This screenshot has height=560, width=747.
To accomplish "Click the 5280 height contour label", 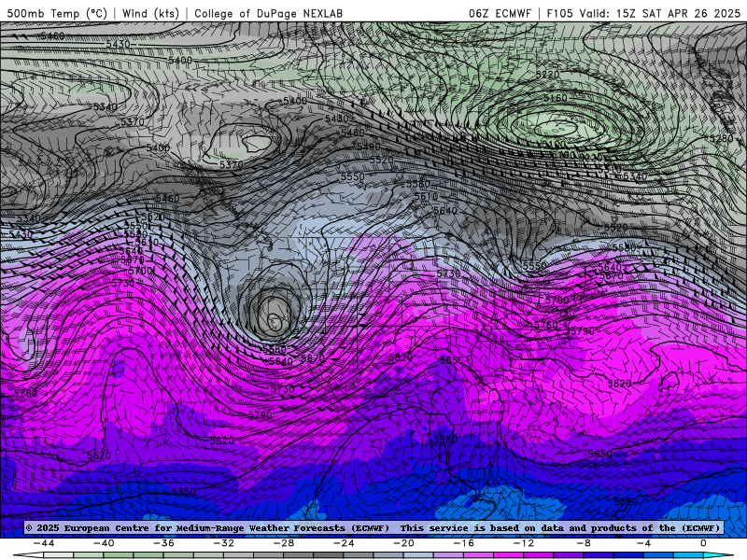I will 721,138.
